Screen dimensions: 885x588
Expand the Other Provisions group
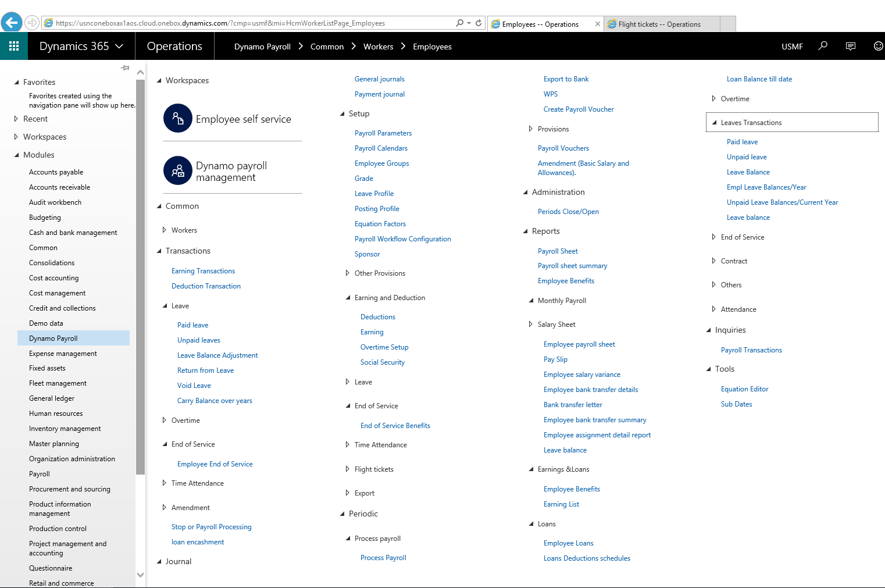[348, 273]
